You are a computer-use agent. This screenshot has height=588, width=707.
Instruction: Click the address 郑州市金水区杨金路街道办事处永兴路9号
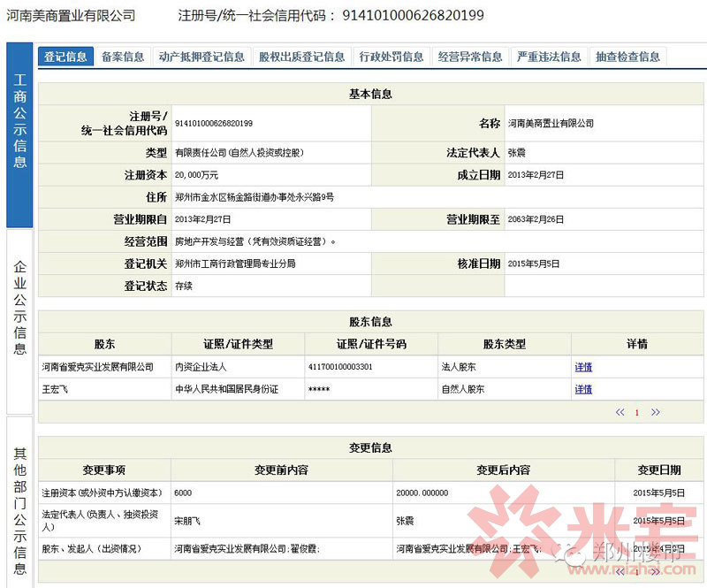(255, 197)
